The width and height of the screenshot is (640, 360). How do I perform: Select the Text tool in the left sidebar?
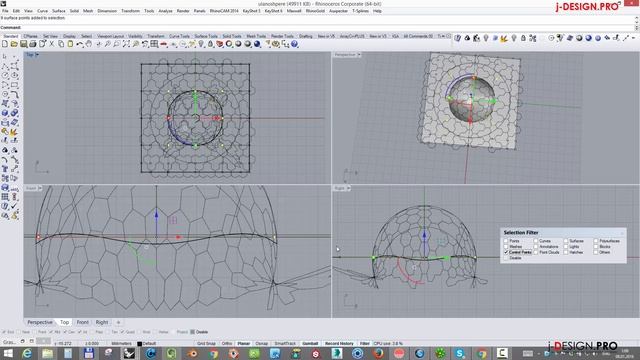click(x=5, y=169)
